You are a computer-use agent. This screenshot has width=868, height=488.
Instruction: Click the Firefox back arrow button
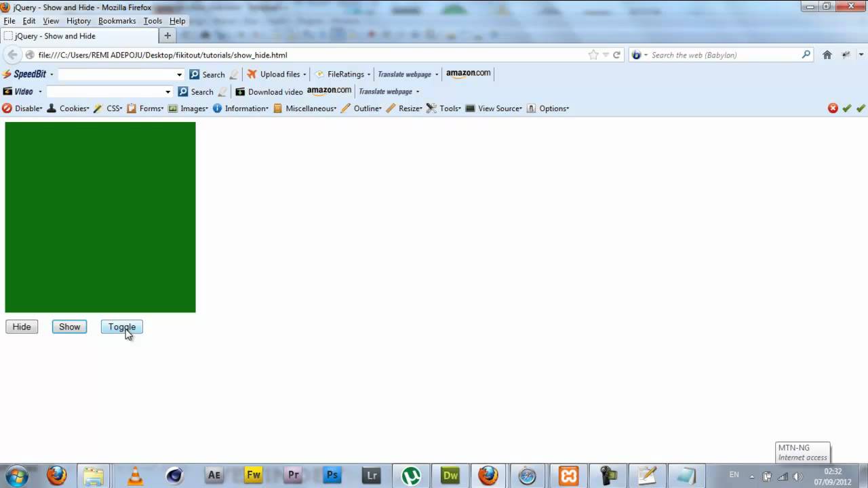click(x=12, y=55)
